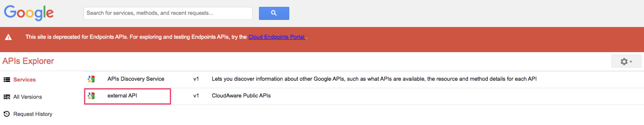Follow the Cloud Endpoints Portal link
644x125 pixels.
tap(276, 37)
